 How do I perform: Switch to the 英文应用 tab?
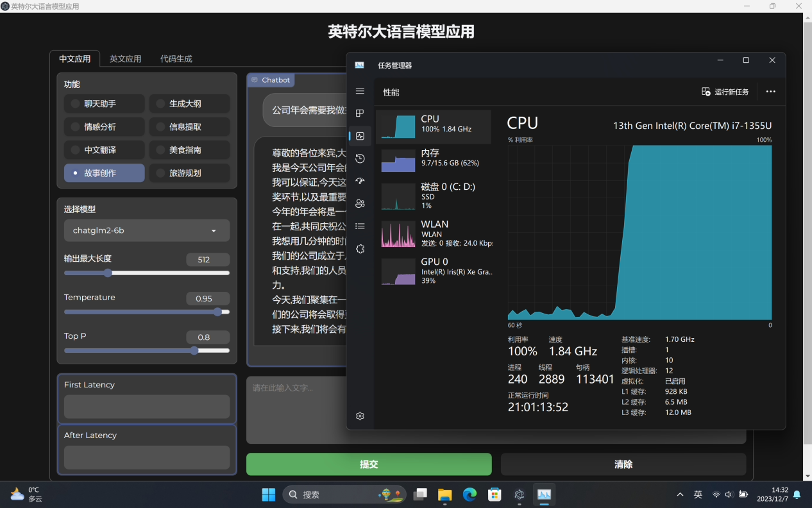125,59
